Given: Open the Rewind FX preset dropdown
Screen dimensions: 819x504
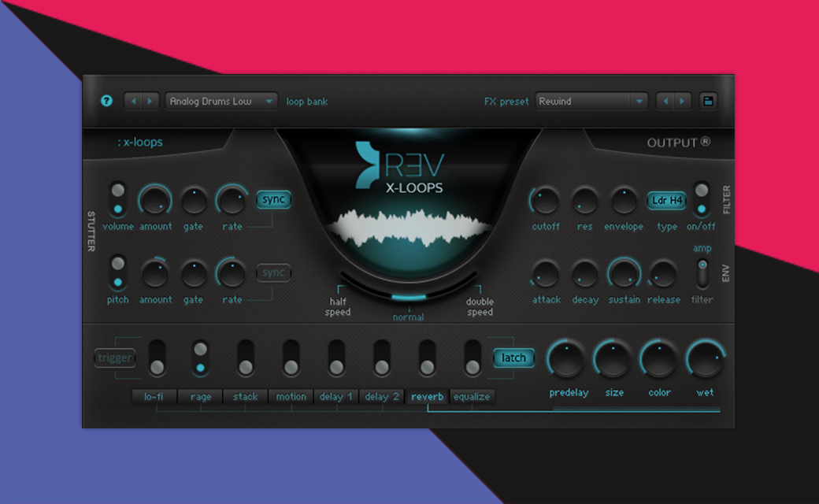Looking at the screenshot, I should pyautogui.click(x=591, y=101).
